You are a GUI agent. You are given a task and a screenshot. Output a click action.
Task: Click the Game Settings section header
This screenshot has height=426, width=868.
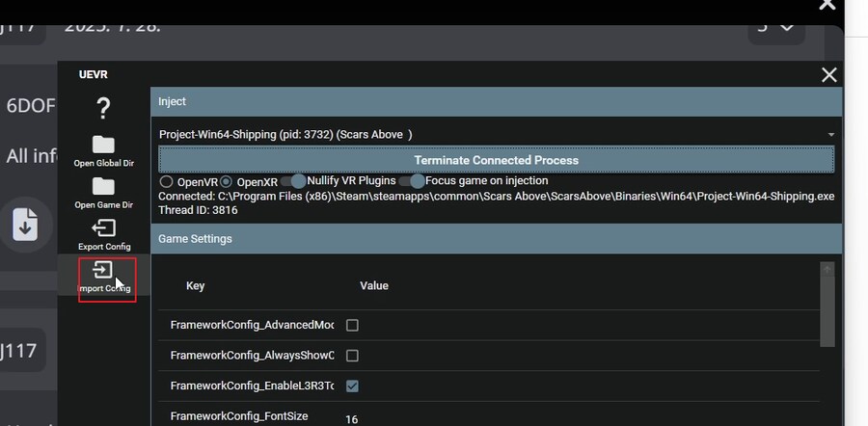(496, 239)
